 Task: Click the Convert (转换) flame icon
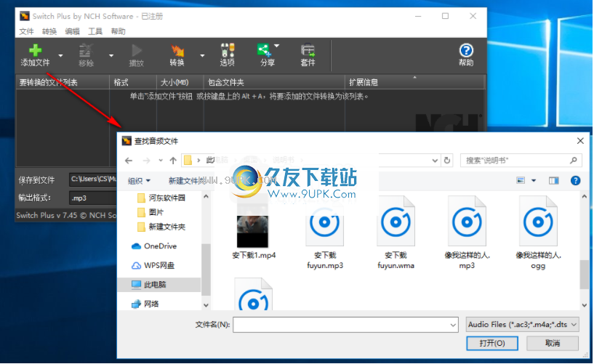[177, 51]
